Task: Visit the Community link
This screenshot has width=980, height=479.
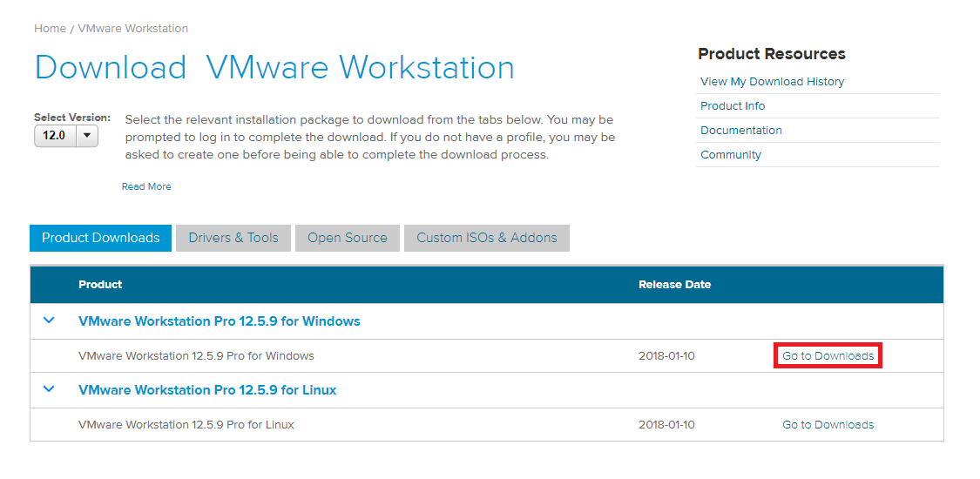Action: click(x=731, y=155)
